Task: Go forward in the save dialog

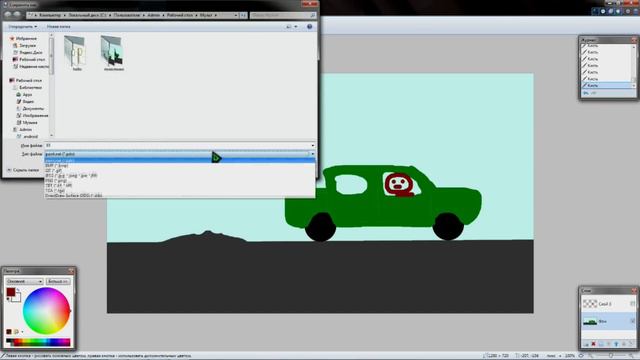Action: coord(17,15)
